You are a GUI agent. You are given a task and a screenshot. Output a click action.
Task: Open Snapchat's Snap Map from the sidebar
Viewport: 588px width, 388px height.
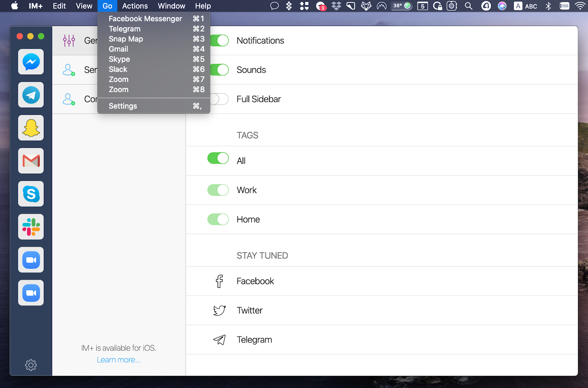[31, 128]
